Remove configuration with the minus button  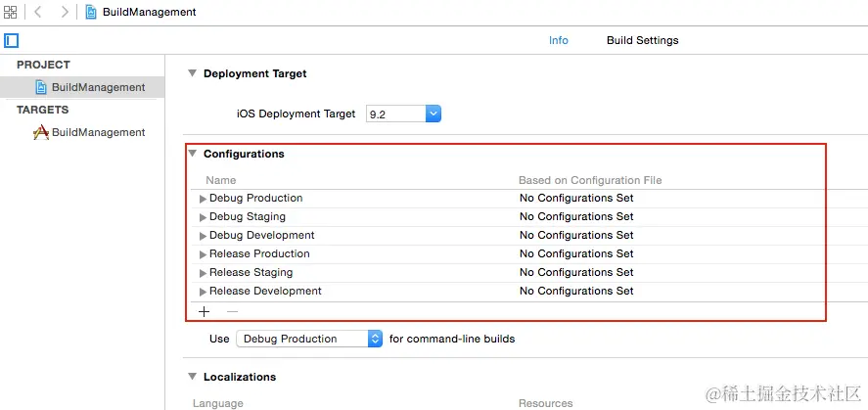[x=232, y=311]
